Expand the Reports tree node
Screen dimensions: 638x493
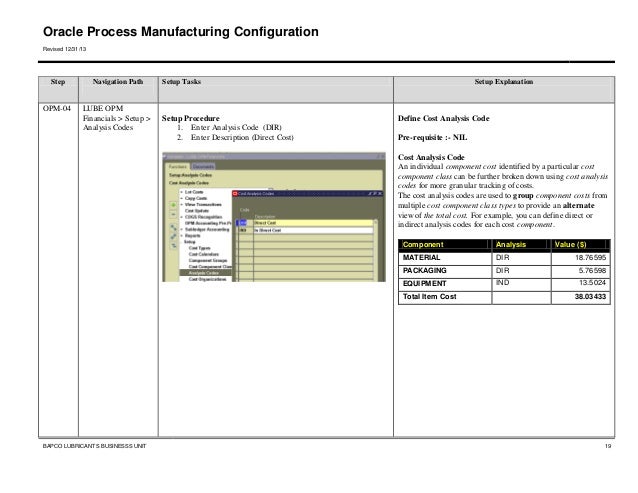[181, 236]
